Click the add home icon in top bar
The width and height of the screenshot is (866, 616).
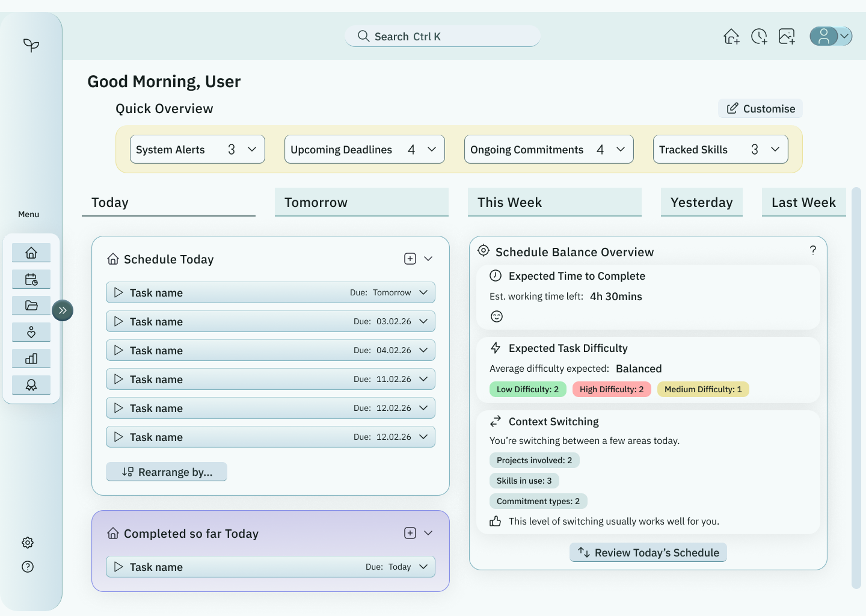pos(731,37)
